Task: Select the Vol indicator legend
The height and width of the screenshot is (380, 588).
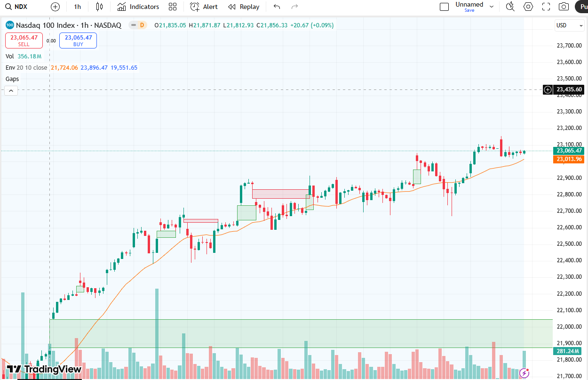Action: (x=10, y=56)
